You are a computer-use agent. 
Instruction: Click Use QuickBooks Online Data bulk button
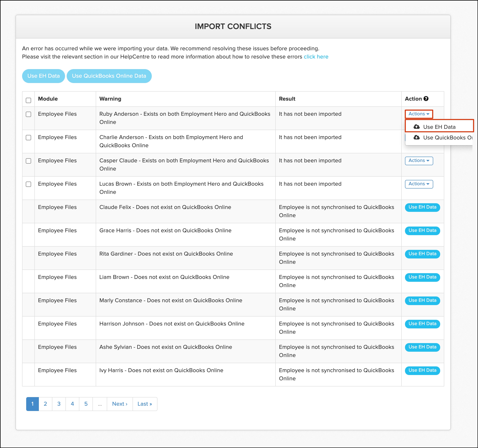[109, 76]
